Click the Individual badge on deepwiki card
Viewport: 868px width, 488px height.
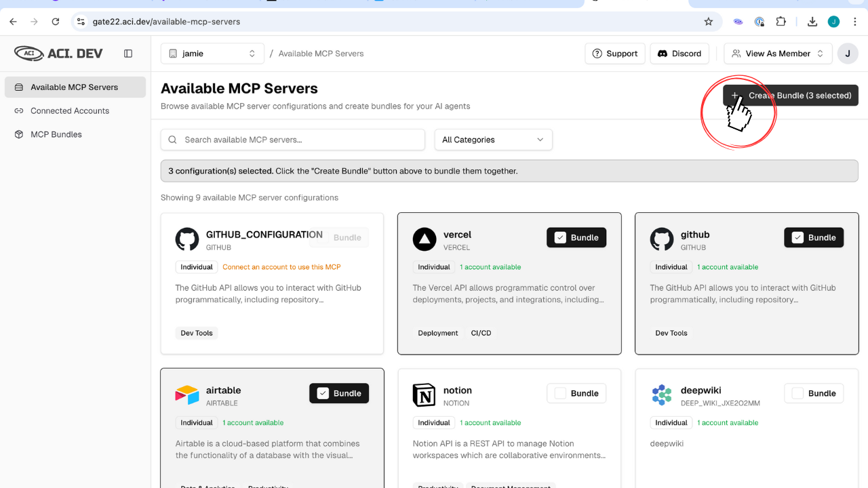point(671,422)
